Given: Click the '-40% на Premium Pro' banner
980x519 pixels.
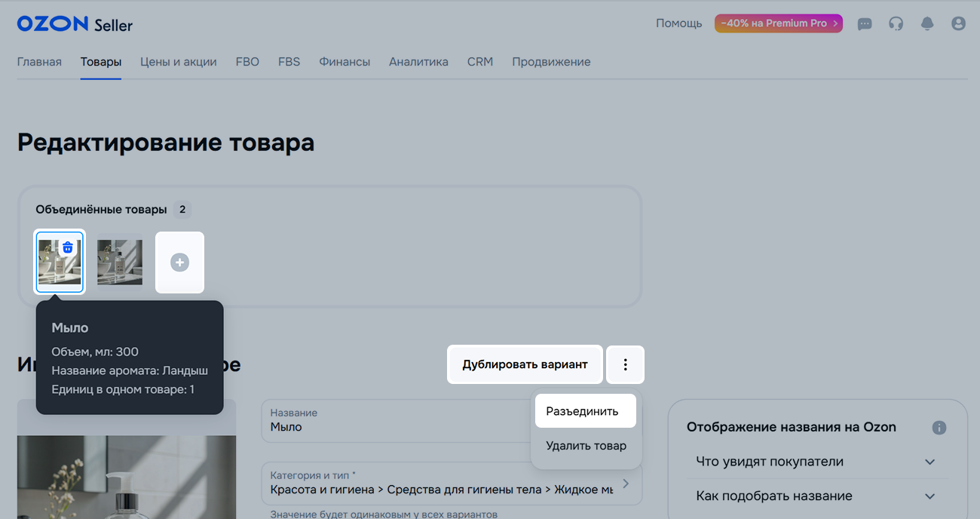Looking at the screenshot, I should 778,23.
